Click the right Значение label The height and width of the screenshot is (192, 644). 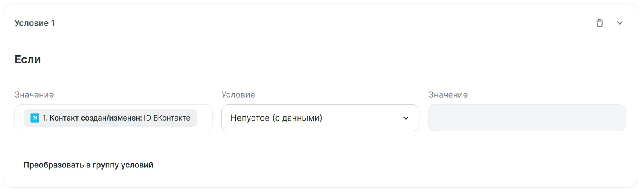pyautogui.click(x=448, y=95)
